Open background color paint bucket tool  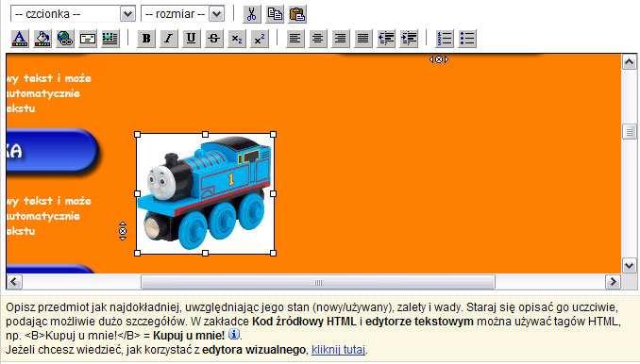pyautogui.click(x=42, y=39)
